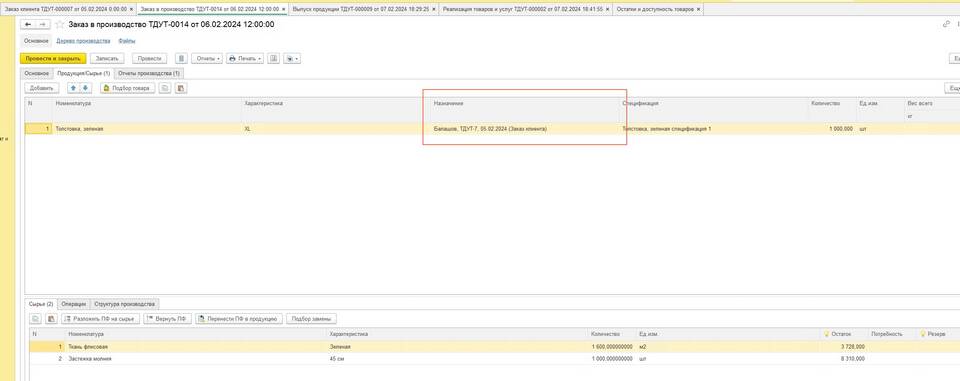Select the 1 600,000000000 quantity cell

tap(611, 347)
